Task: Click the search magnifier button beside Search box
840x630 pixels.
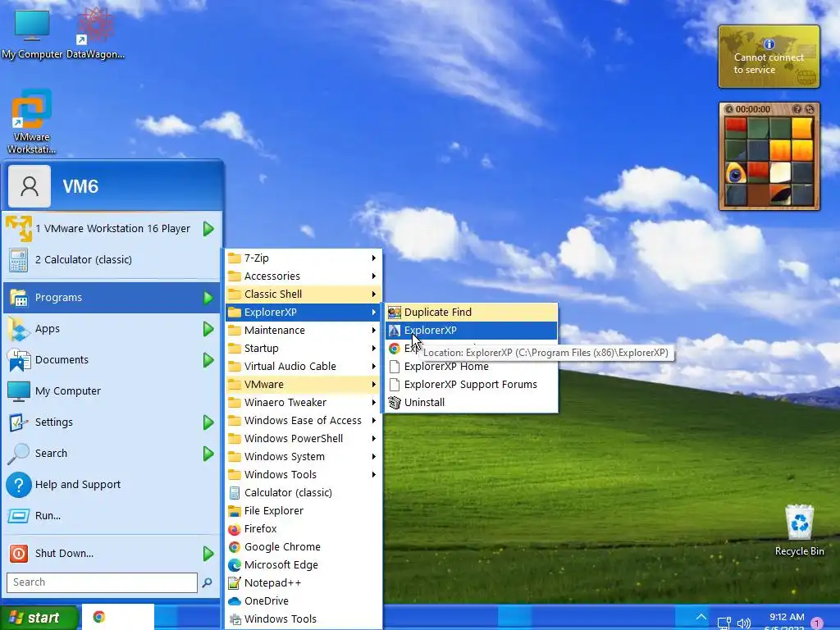Action: tap(208, 582)
